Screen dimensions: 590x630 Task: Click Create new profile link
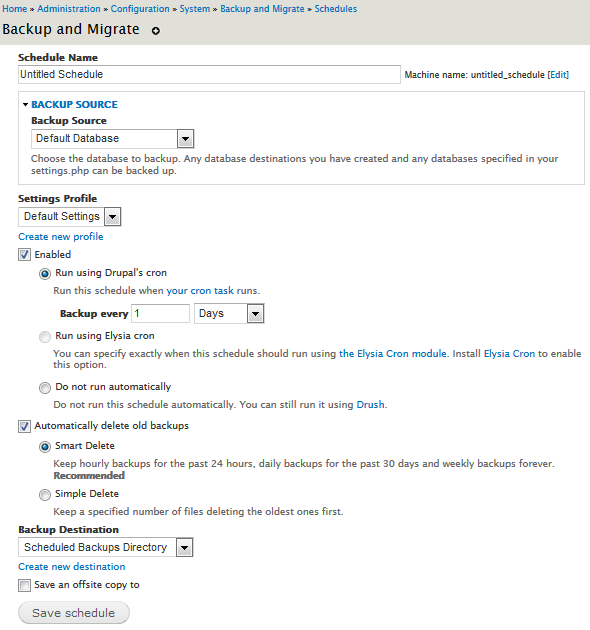[x=61, y=237]
